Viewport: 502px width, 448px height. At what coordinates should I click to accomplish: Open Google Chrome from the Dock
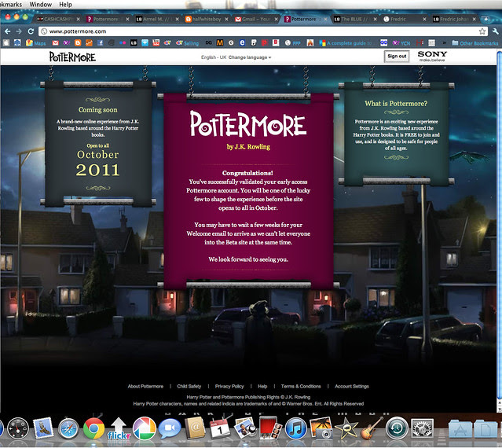93,428
